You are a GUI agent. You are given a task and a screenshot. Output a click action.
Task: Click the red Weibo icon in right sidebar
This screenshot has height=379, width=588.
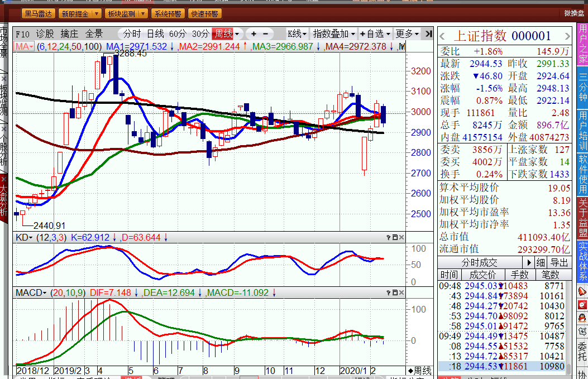pyautogui.click(x=582, y=305)
